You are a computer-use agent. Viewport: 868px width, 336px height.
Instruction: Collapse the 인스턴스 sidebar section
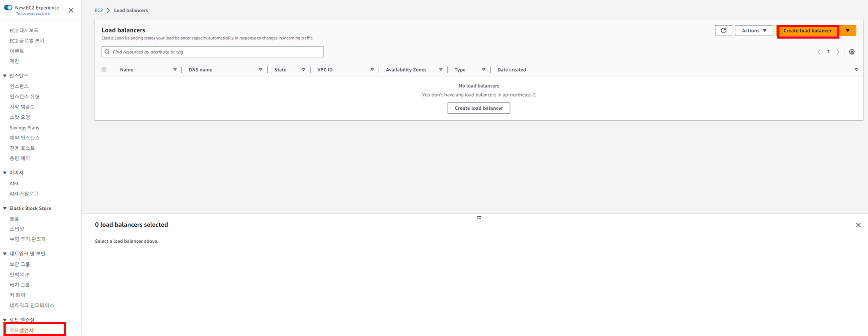(x=5, y=76)
